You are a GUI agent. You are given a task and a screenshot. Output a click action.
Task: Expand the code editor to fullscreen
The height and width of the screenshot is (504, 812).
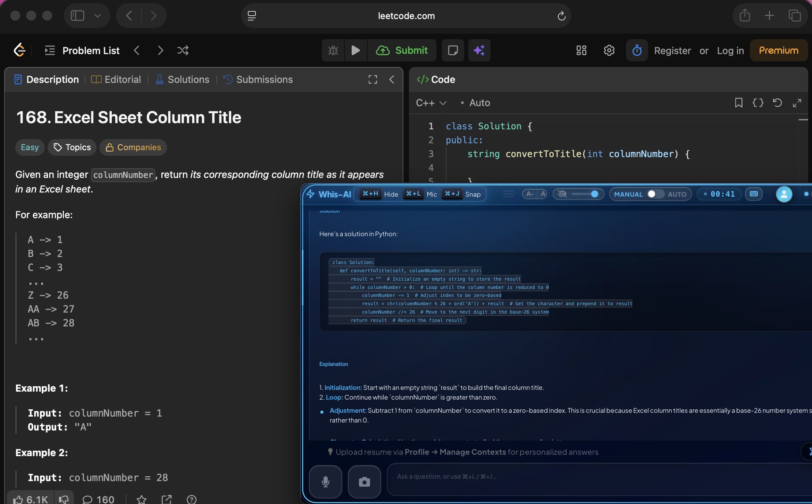click(x=797, y=103)
